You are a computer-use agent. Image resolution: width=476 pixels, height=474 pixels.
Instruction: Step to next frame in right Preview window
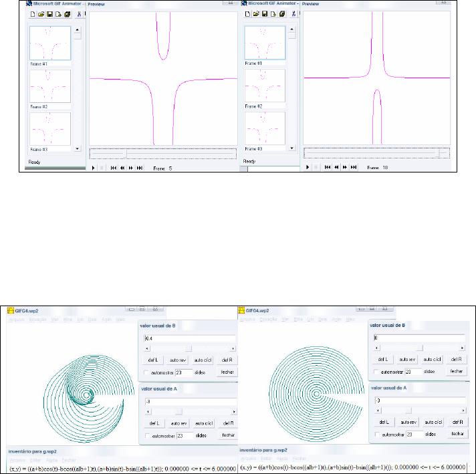coord(345,167)
